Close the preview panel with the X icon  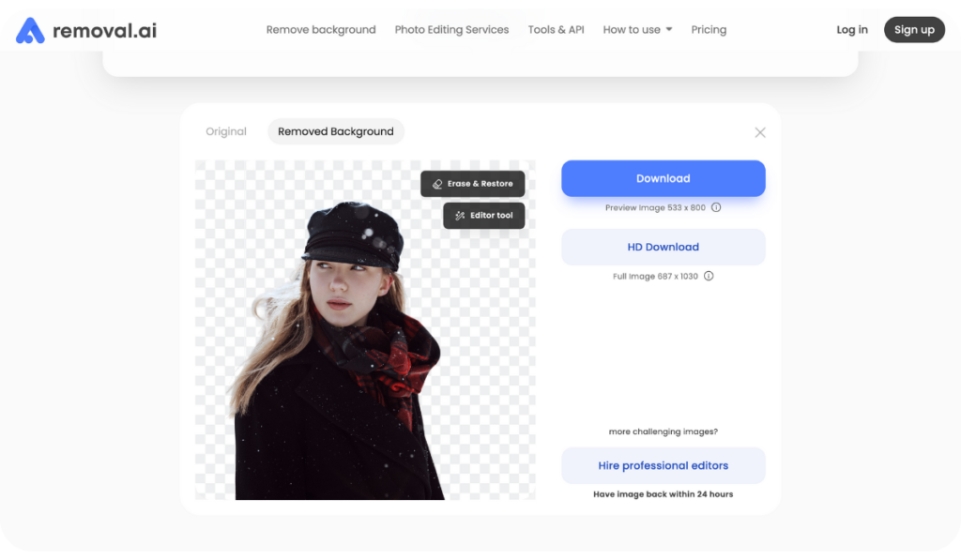click(x=760, y=132)
